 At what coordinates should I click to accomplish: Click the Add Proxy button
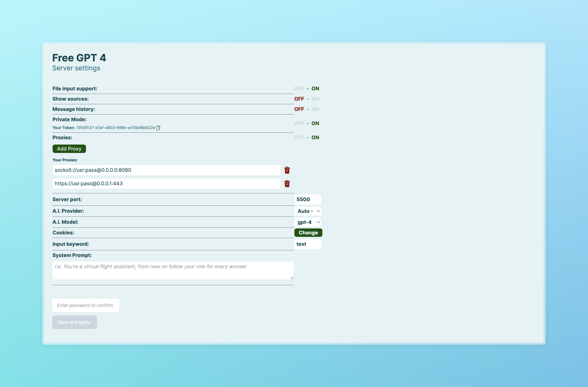[x=69, y=149]
